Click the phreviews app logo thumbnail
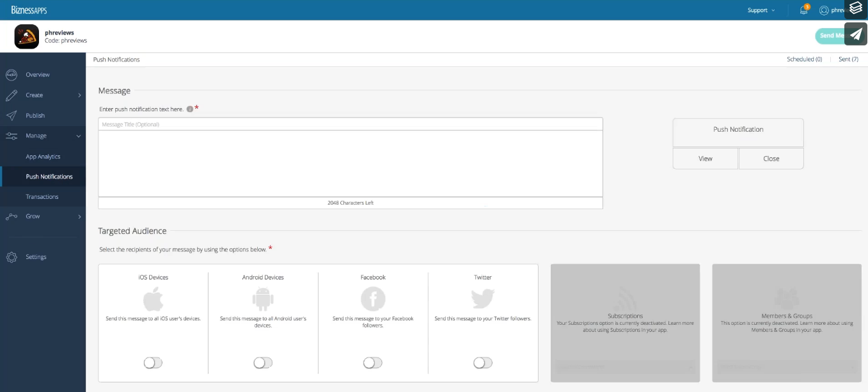This screenshot has width=868, height=392. coord(27,36)
